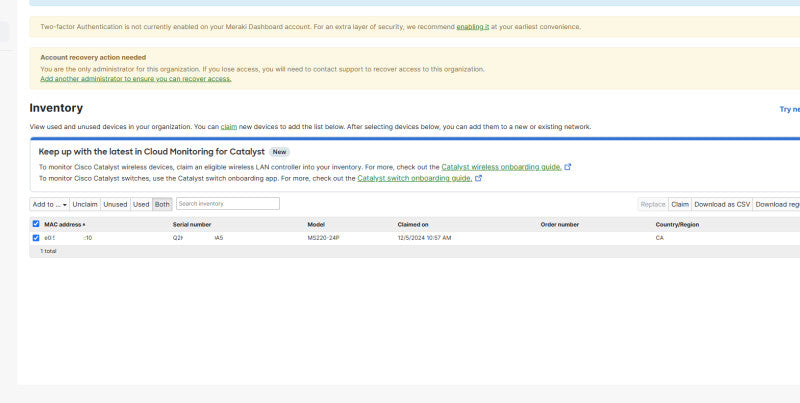Filter inventory by Unused devices
Viewport: 800px width, 403px height.
(x=115, y=204)
